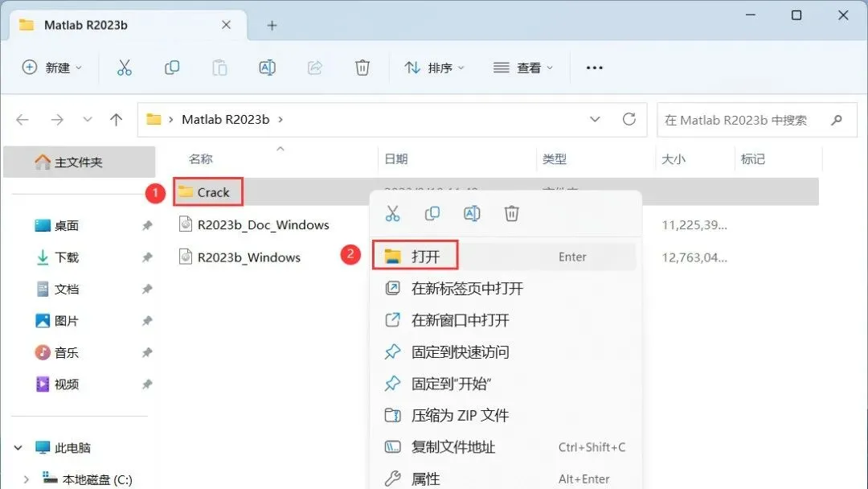This screenshot has width=868, height=489.
Task: Sort by 标记 column header
Action: (753, 159)
